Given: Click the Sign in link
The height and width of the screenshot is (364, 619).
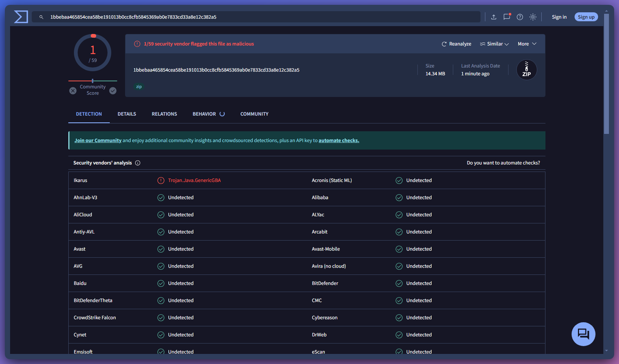Looking at the screenshot, I should point(559,17).
